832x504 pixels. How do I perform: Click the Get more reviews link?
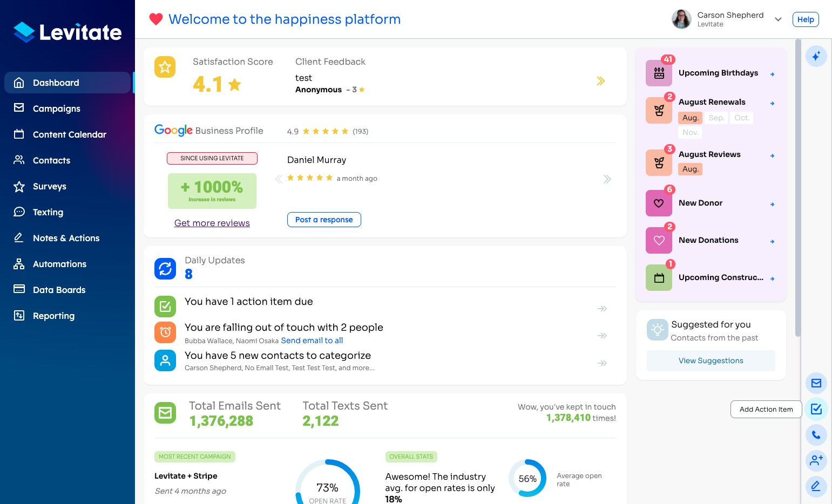[x=212, y=223]
